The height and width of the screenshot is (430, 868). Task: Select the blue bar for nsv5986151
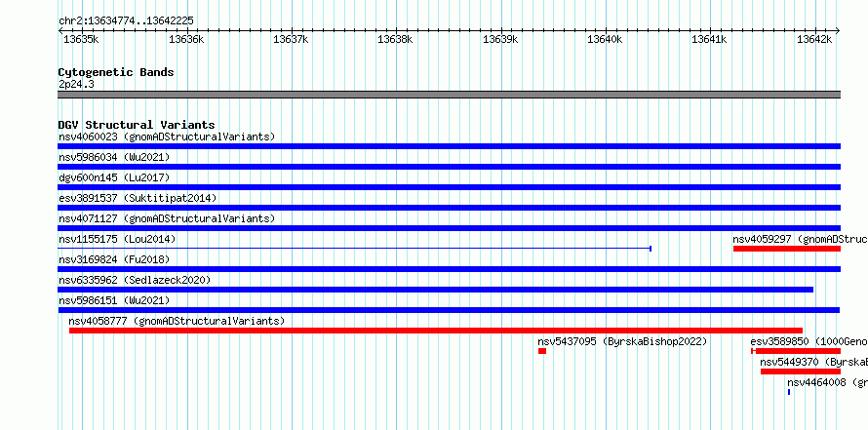coord(449,310)
